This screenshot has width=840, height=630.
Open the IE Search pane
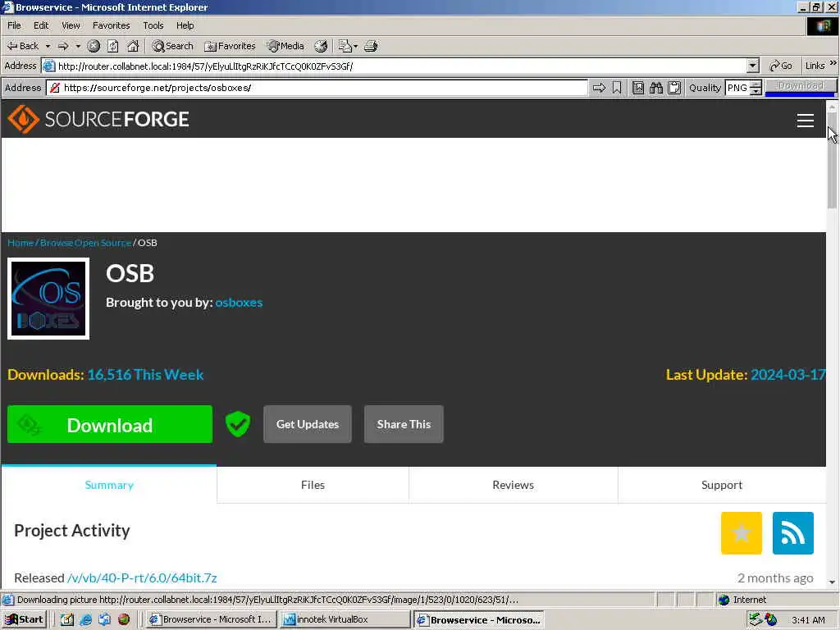pyautogui.click(x=172, y=46)
